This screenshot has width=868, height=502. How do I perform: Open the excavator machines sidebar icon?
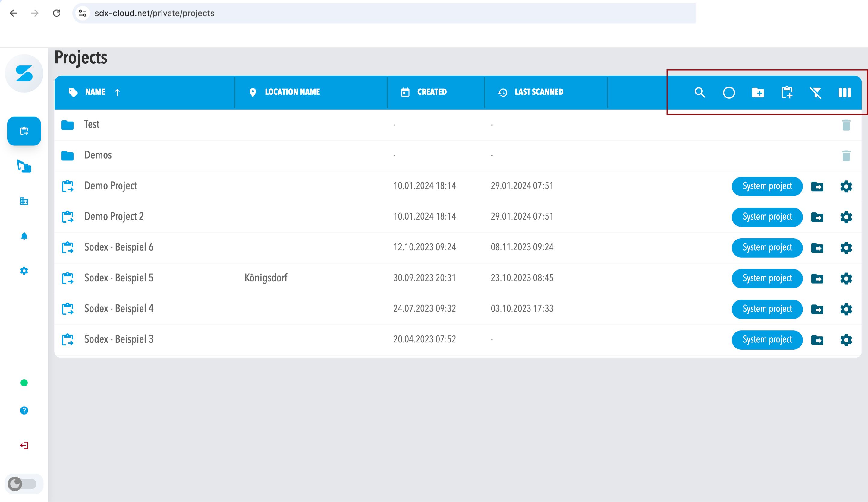click(x=24, y=166)
